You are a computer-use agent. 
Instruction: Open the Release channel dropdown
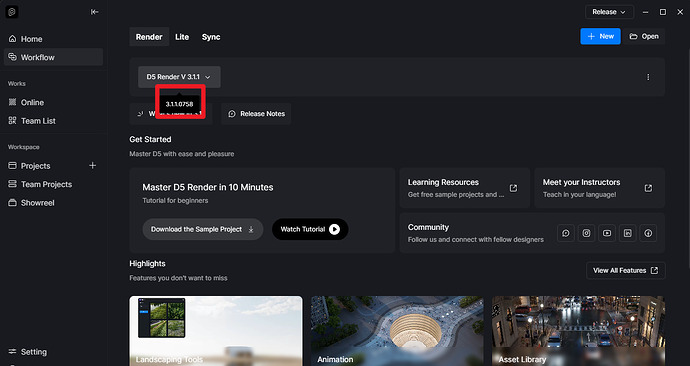609,12
